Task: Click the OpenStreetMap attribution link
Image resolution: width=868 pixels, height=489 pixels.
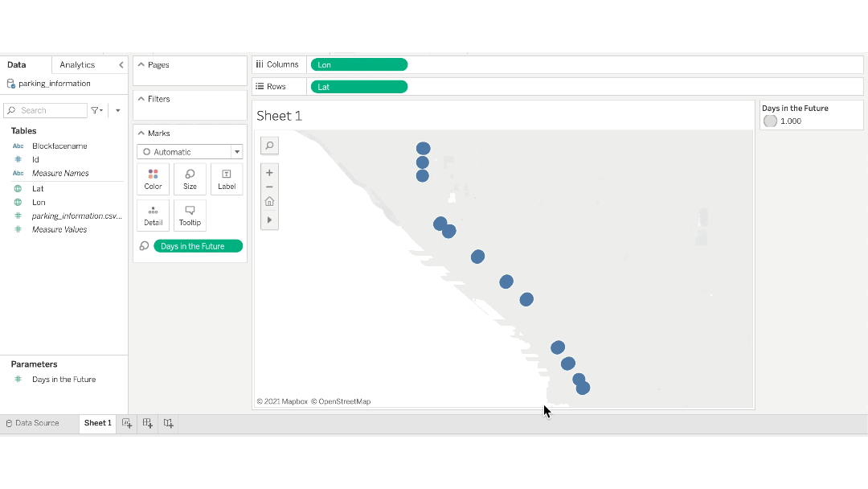Action: pos(343,401)
